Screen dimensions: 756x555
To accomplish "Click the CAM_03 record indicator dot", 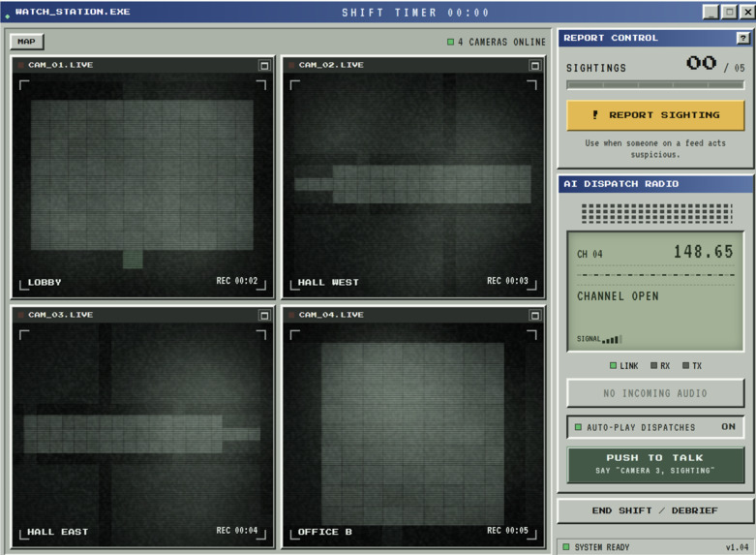I will (20, 315).
